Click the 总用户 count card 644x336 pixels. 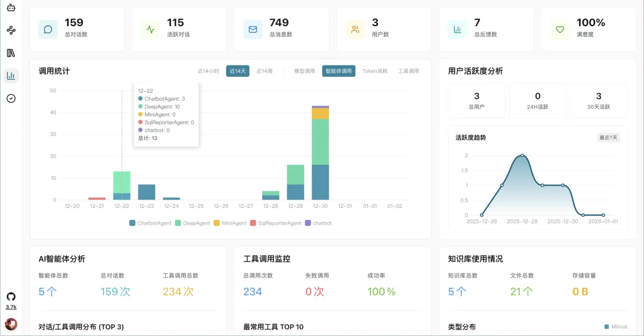tap(476, 101)
